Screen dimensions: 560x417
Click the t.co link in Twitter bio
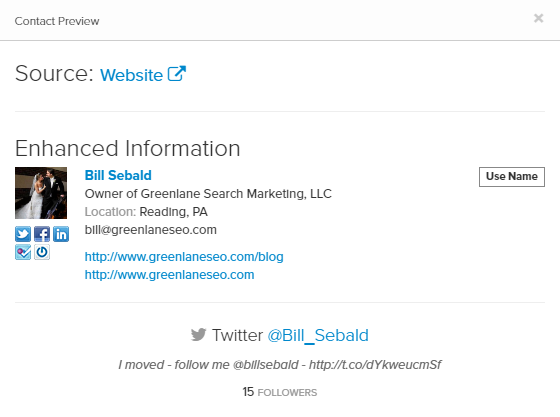click(x=375, y=365)
